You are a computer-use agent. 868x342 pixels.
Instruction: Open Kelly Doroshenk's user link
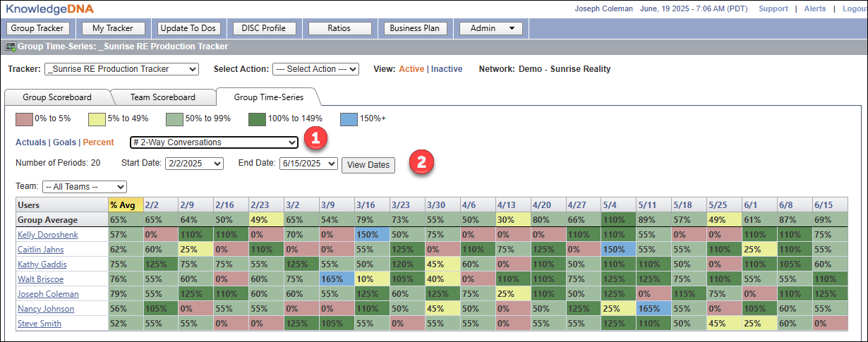tap(48, 235)
